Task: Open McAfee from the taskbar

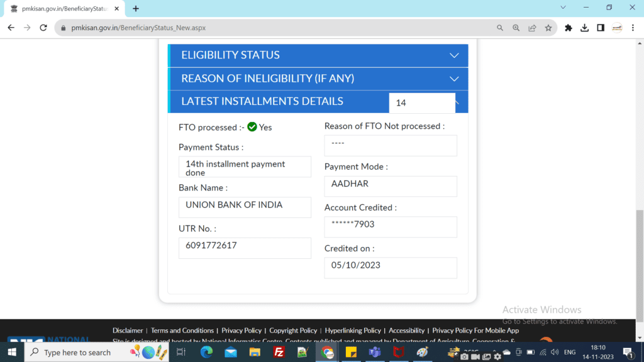Action: click(399, 352)
